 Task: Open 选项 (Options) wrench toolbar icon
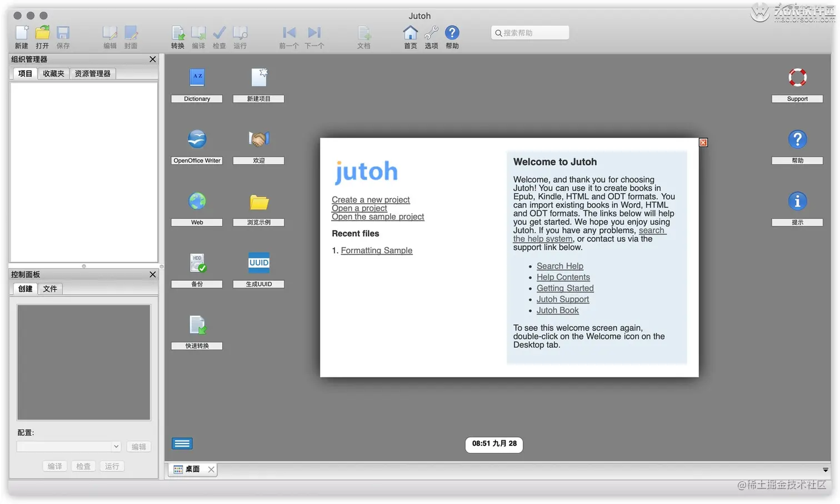tap(431, 33)
